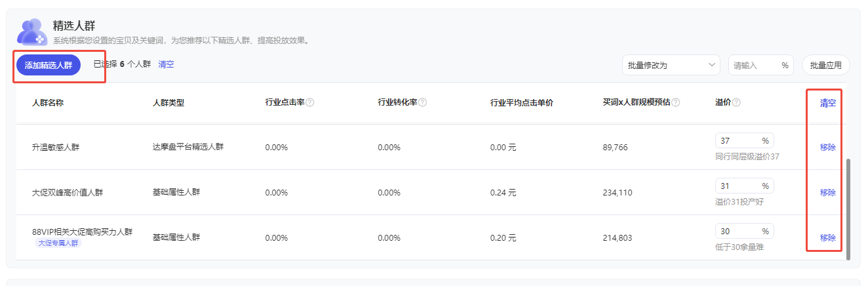
Task: Click 清空 link beside selected count
Action: pos(166,64)
